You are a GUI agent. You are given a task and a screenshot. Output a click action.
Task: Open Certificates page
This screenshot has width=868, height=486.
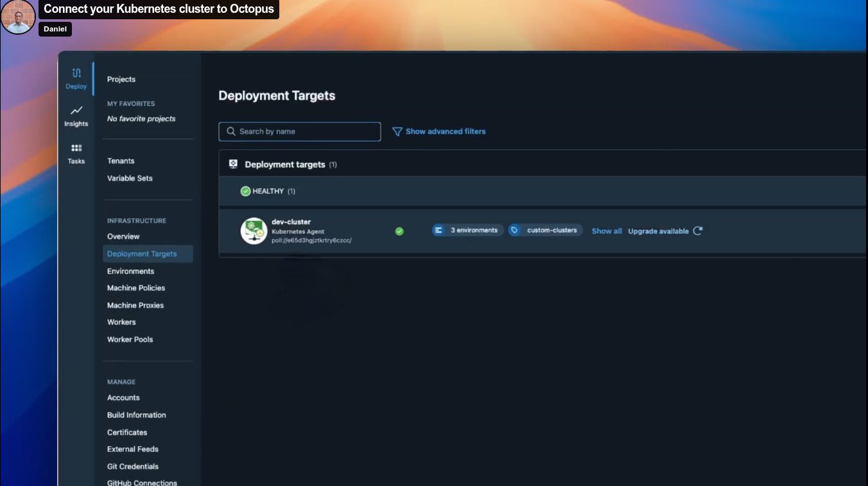(x=127, y=433)
